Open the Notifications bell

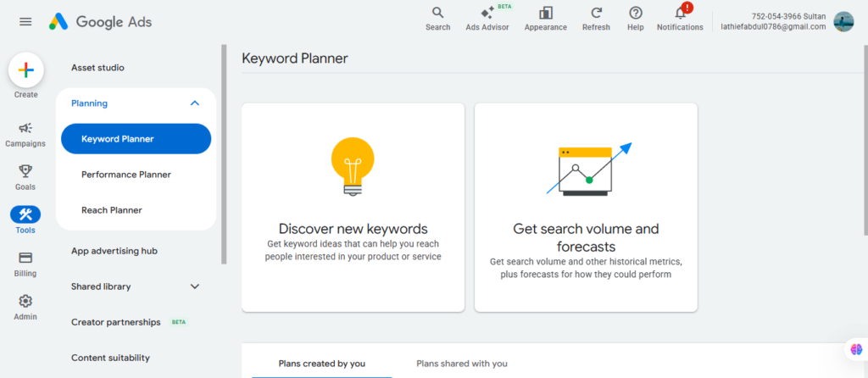pos(680,19)
